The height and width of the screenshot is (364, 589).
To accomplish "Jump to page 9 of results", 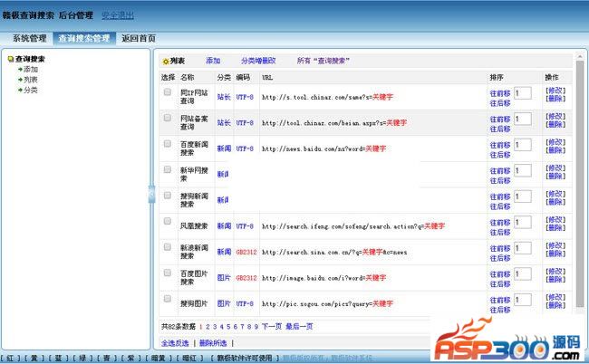I will click(256, 327).
